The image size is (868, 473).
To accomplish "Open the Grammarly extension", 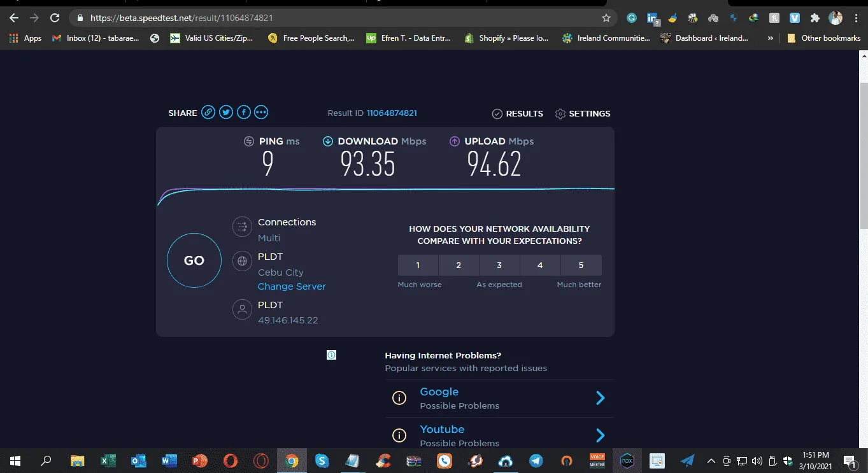I will [632, 18].
